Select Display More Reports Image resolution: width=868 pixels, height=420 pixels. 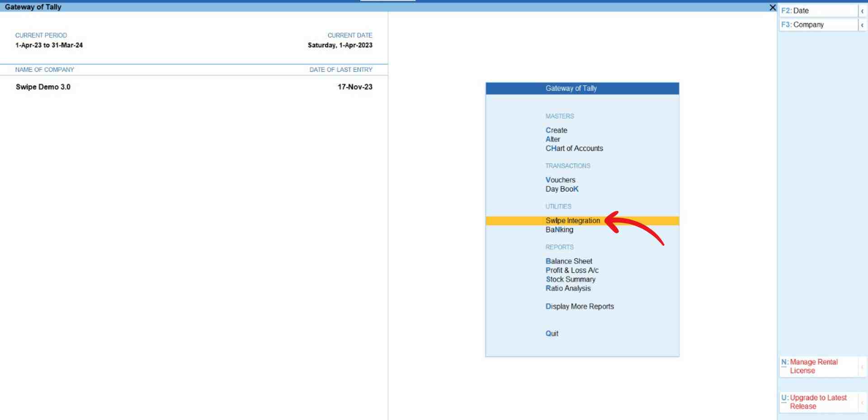point(580,306)
